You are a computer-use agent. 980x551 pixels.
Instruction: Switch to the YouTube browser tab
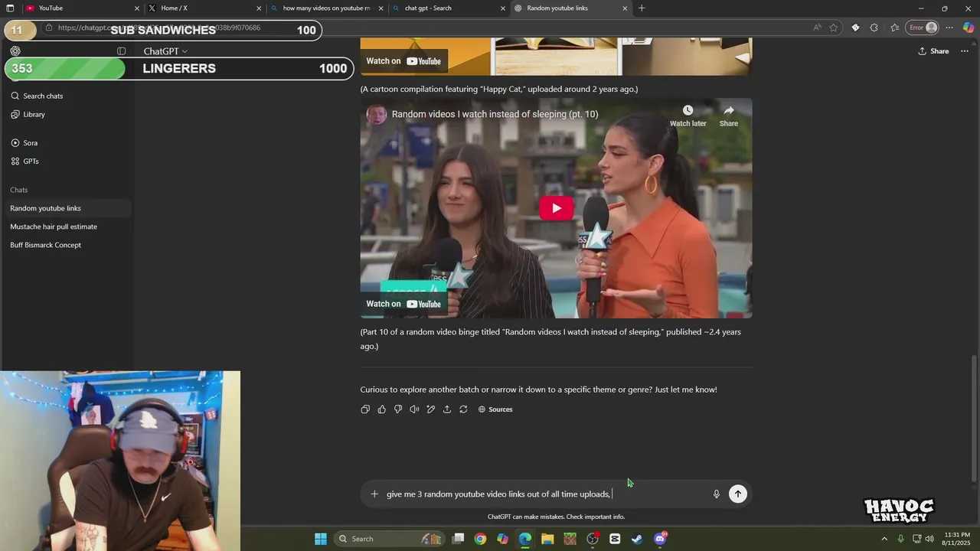[73, 8]
